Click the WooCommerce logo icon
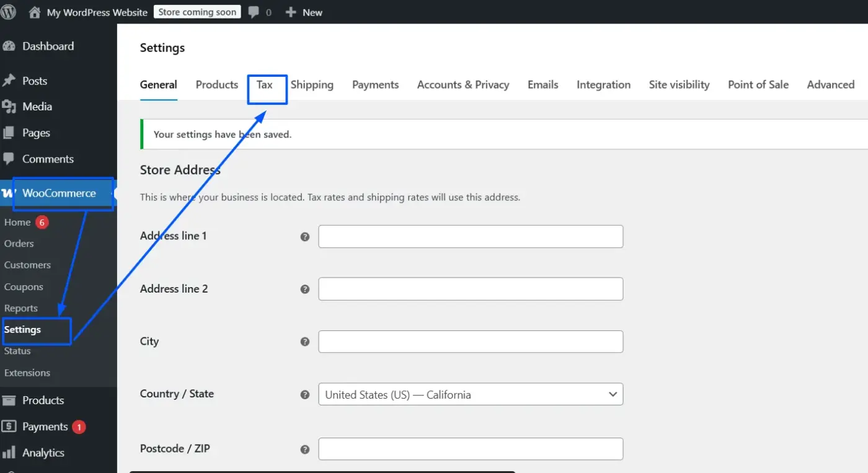Image resolution: width=868 pixels, height=473 pixels. coord(7,193)
